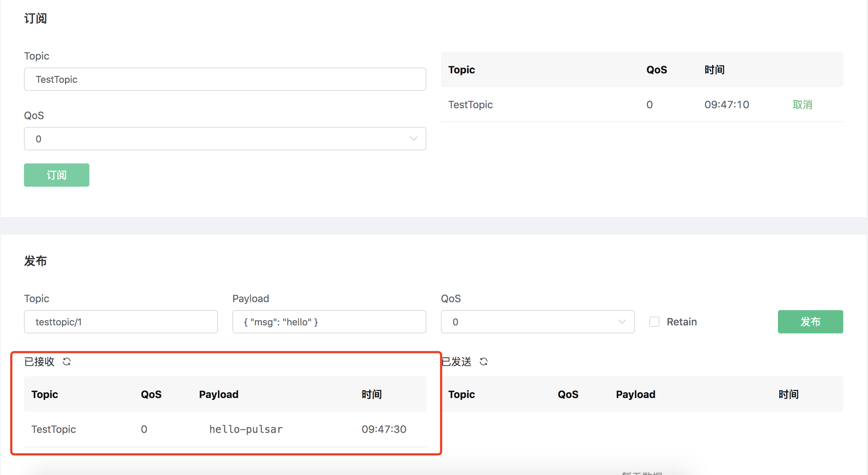This screenshot has height=475, width=868.
Task: Click the Payload input field
Action: pyautogui.click(x=329, y=322)
